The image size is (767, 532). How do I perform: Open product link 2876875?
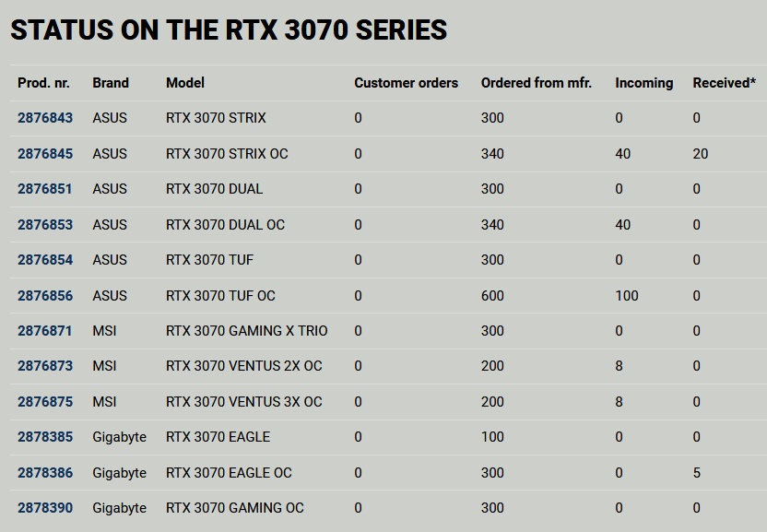(45, 402)
